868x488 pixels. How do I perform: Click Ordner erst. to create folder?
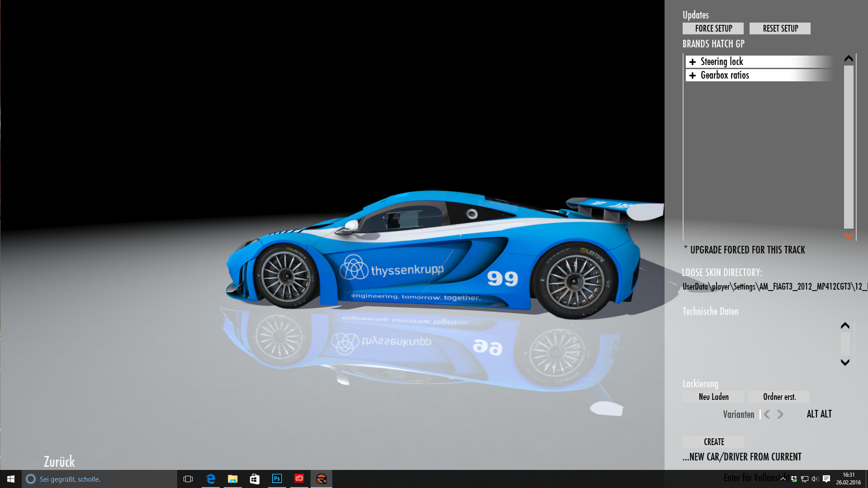click(x=779, y=397)
